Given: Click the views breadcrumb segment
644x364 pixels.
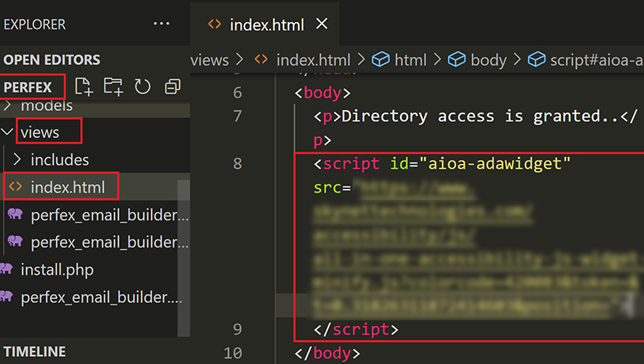Looking at the screenshot, I should coord(209,60).
